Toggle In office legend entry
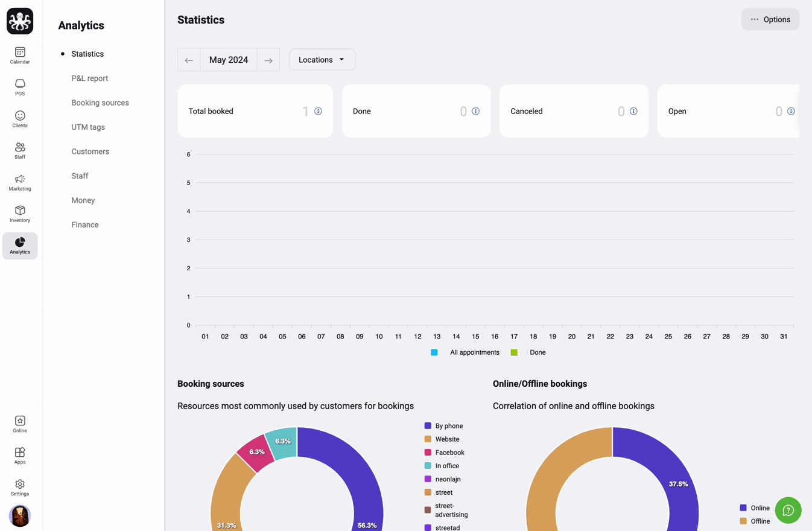Screen dimensions: 812x531 click(442, 466)
